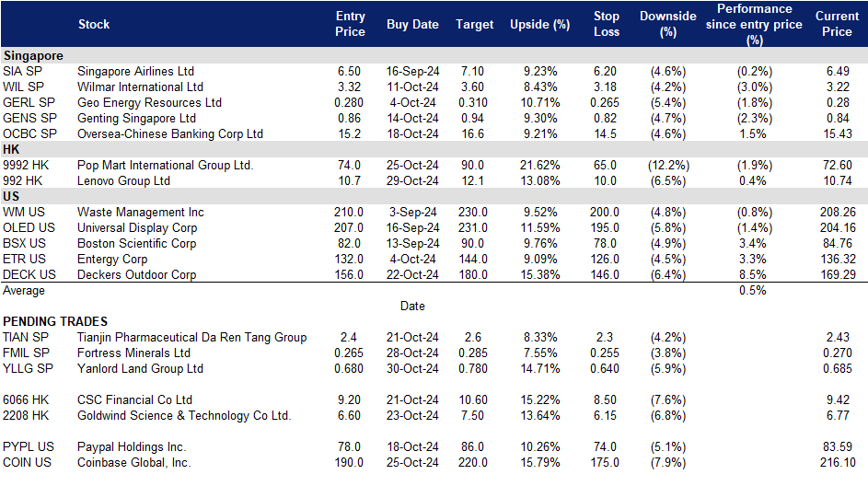Click the Downside (%) header
The width and height of the screenshot is (868, 486).
tap(668, 24)
